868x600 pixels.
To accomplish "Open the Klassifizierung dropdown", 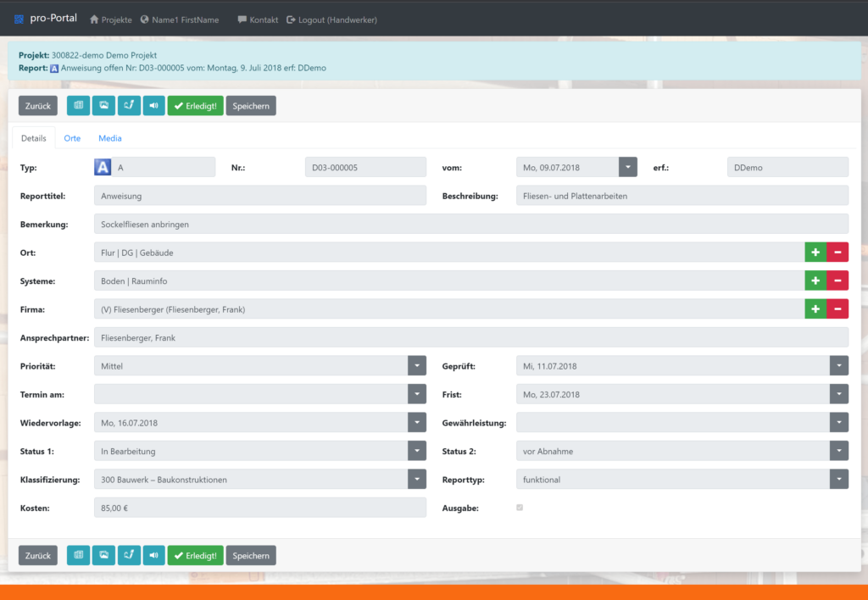I will [x=416, y=479].
